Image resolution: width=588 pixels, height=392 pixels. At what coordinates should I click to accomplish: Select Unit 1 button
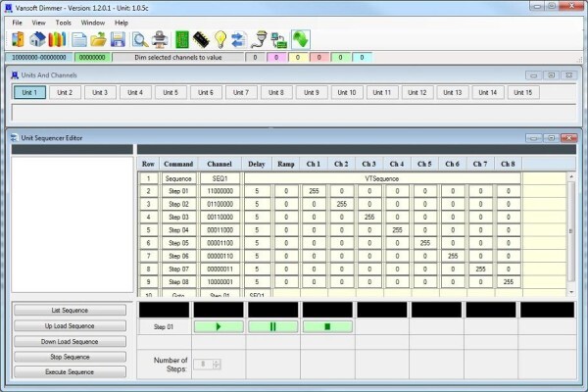coord(29,92)
